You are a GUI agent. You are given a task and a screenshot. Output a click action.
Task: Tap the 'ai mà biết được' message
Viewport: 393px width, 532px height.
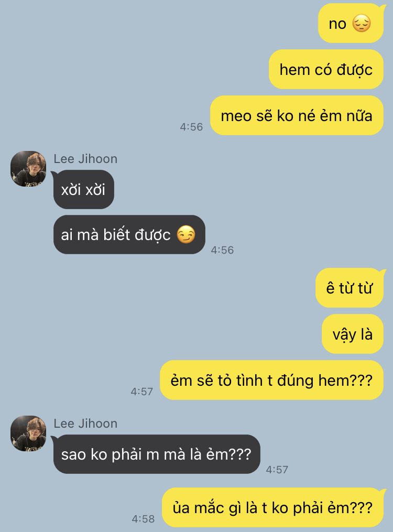pyautogui.click(x=129, y=234)
